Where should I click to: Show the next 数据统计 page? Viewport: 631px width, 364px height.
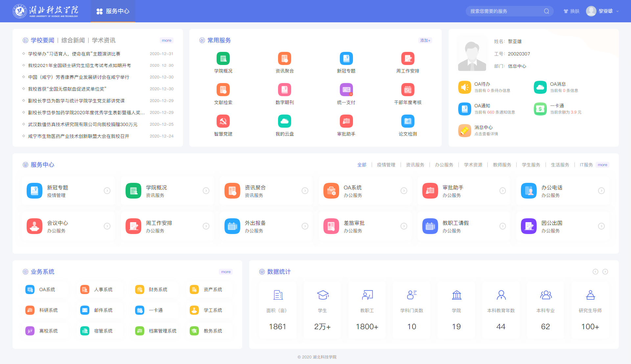605,272
